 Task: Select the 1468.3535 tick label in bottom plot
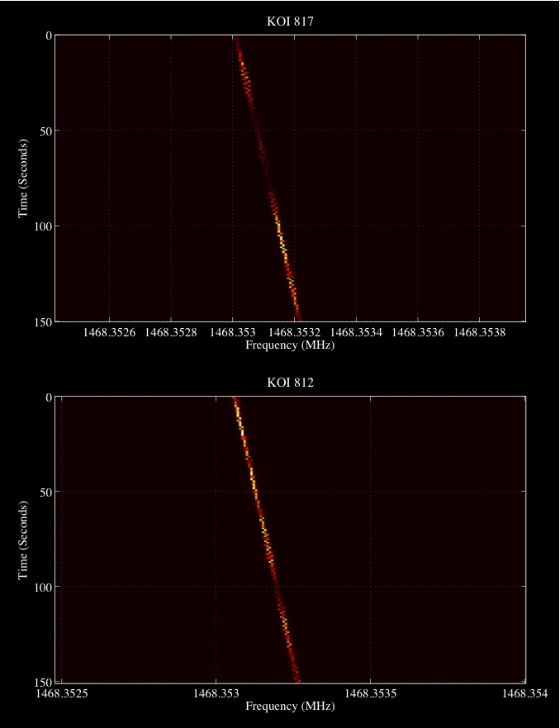click(371, 695)
